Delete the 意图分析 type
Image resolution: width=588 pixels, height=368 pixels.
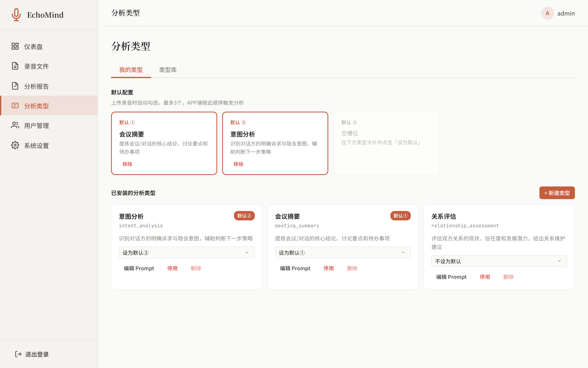pyautogui.click(x=196, y=268)
